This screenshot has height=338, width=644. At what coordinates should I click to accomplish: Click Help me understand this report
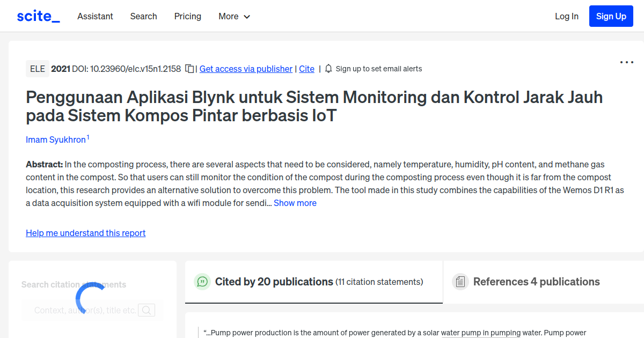click(85, 233)
